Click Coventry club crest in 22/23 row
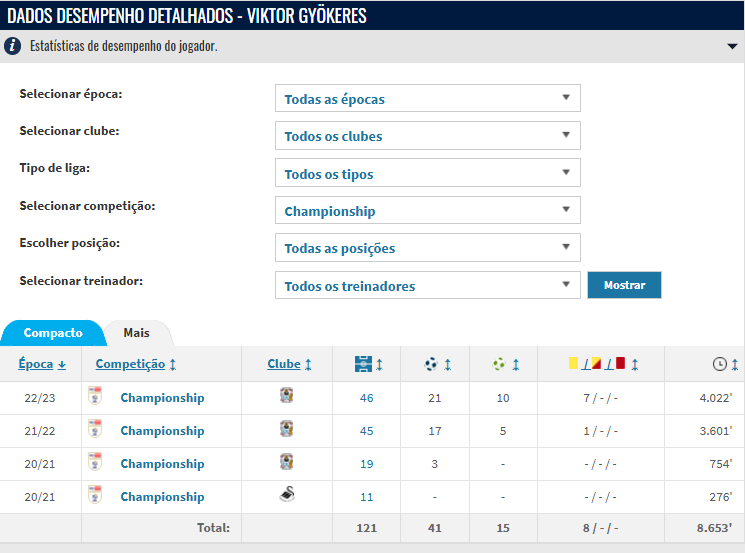The height and width of the screenshot is (553, 745). pyautogui.click(x=287, y=395)
